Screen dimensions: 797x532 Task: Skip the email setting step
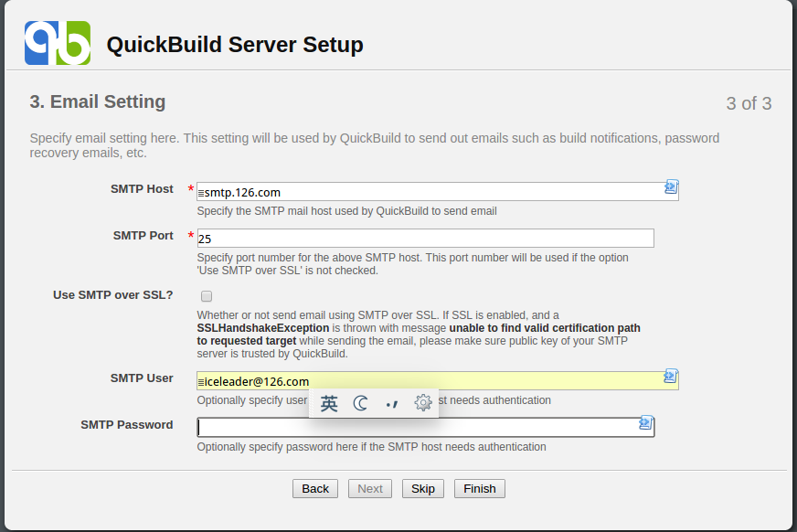tap(423, 489)
